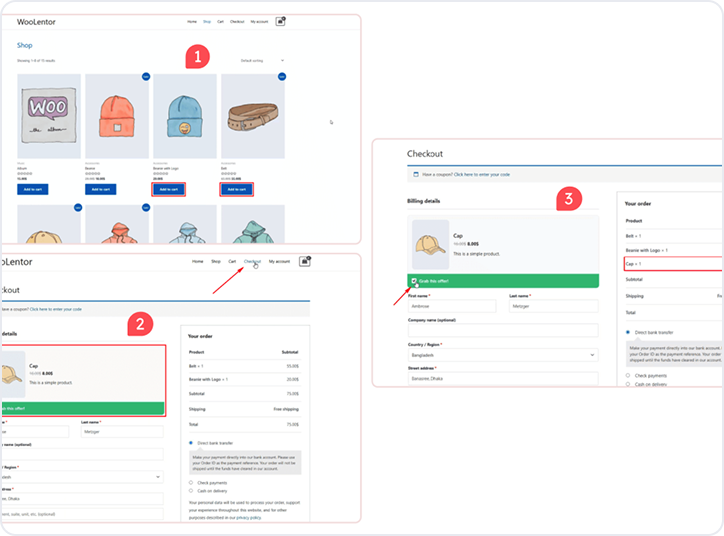Go to Checkout in the step 2 navigation menu
Image resolution: width=724 pixels, height=536 pixels.
[x=252, y=261]
